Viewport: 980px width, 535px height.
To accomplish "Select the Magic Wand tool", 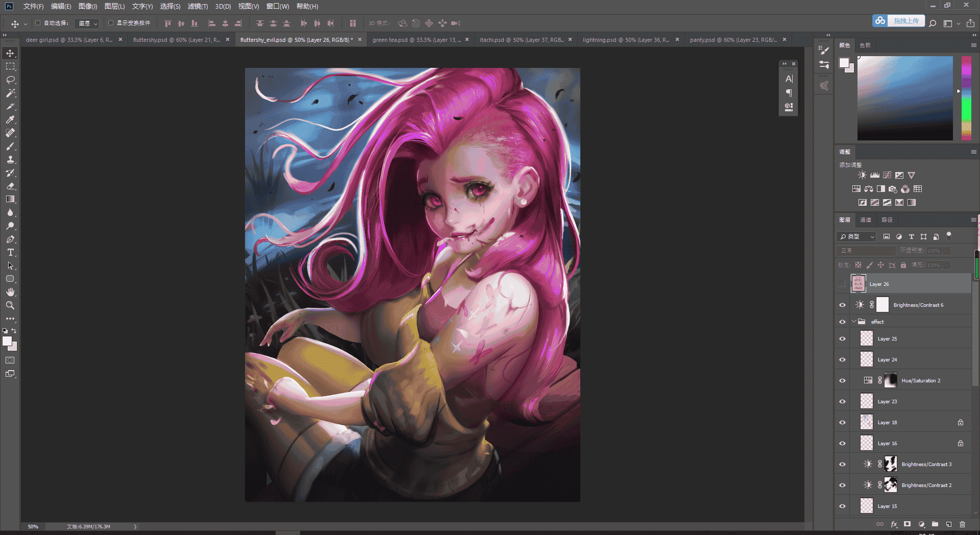I will [x=10, y=93].
